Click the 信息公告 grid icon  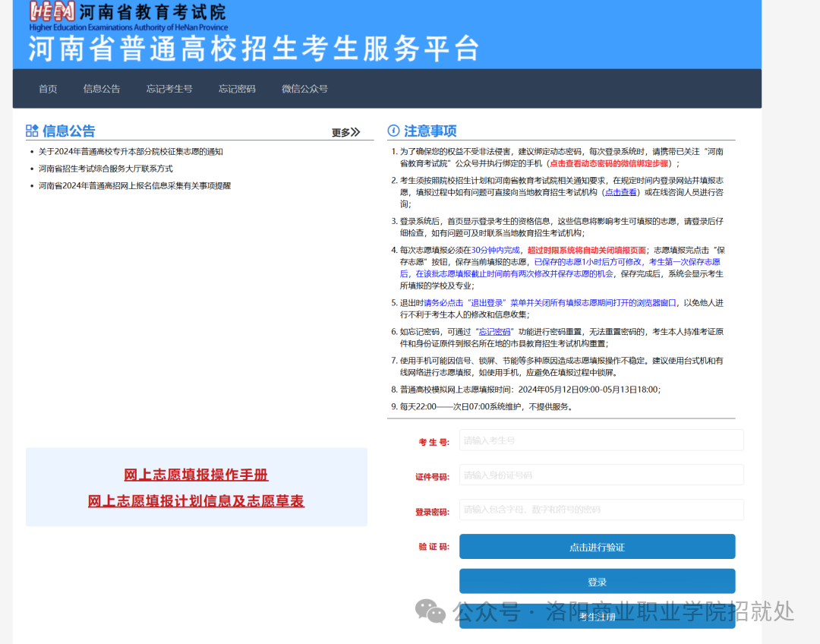pyautogui.click(x=32, y=131)
